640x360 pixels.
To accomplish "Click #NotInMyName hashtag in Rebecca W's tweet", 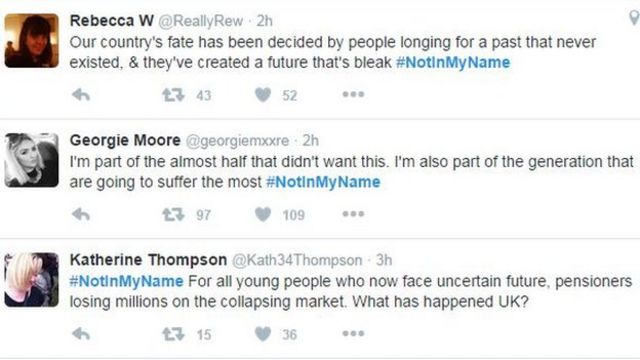I will [453, 62].
